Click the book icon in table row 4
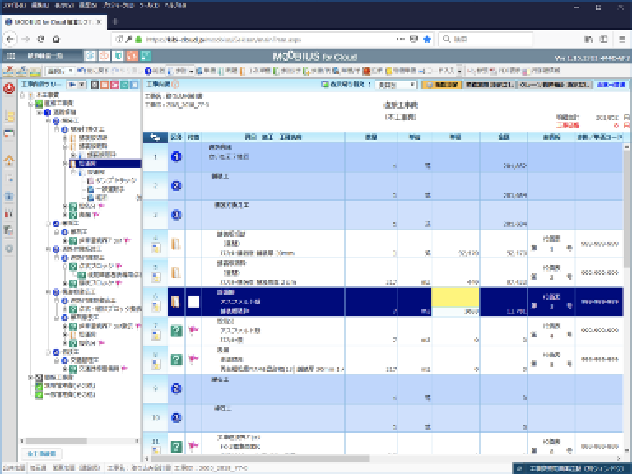This screenshot has height=474, width=632. tap(176, 243)
